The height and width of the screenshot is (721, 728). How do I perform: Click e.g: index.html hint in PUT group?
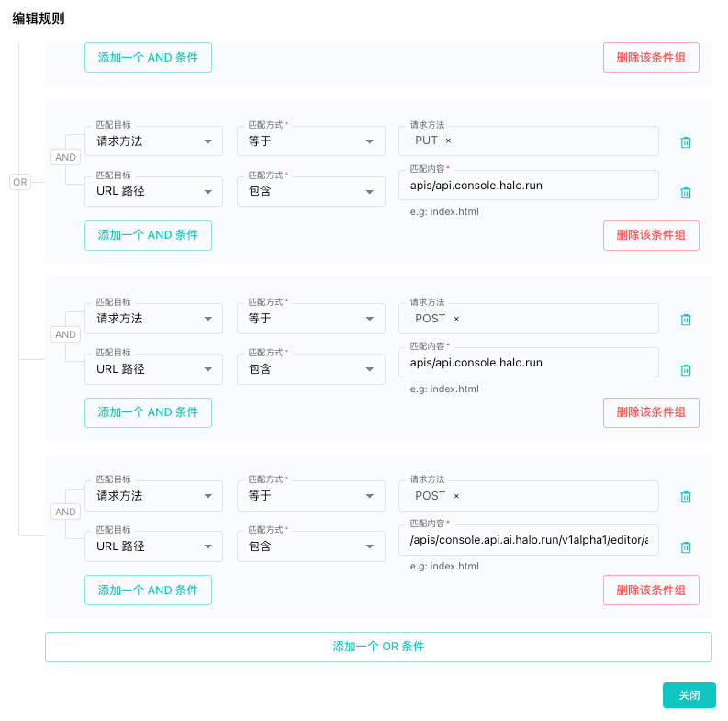click(x=444, y=211)
